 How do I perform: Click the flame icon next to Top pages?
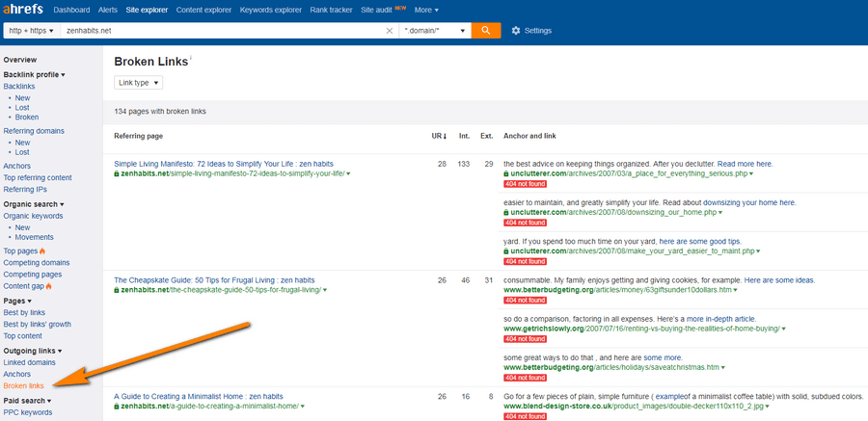(x=42, y=251)
